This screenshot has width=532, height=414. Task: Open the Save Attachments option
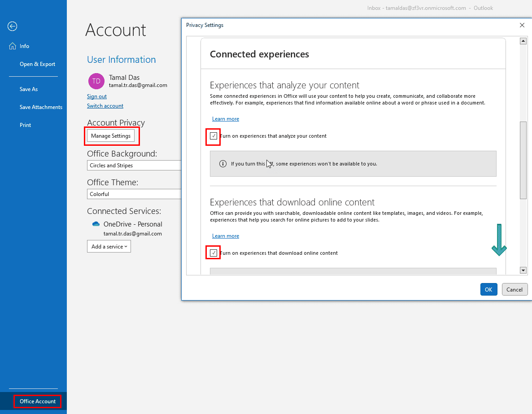pos(41,107)
